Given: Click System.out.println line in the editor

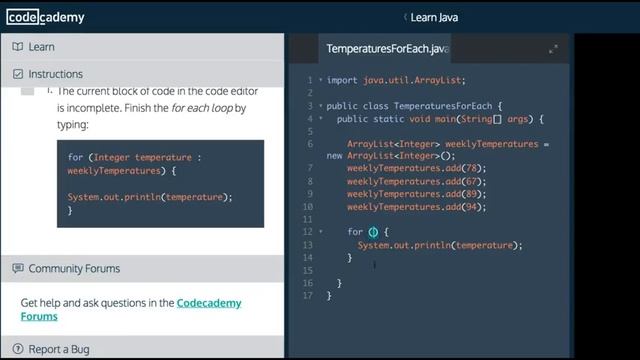Looking at the screenshot, I should pos(440,245).
